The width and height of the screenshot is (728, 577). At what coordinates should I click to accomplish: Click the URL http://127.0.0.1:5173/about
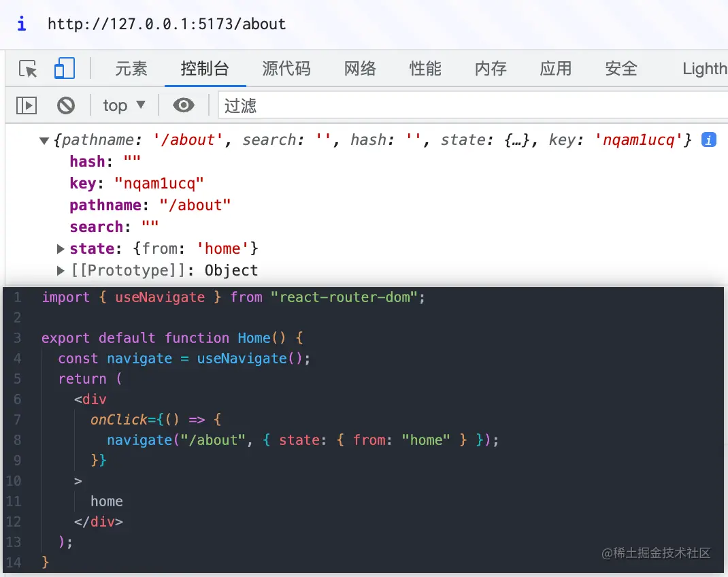[167, 24]
